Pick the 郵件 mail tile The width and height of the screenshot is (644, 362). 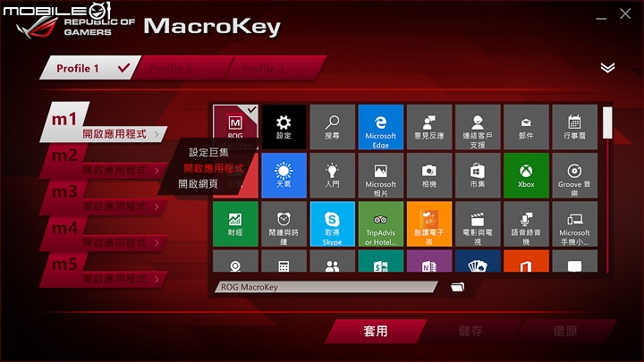tap(526, 127)
